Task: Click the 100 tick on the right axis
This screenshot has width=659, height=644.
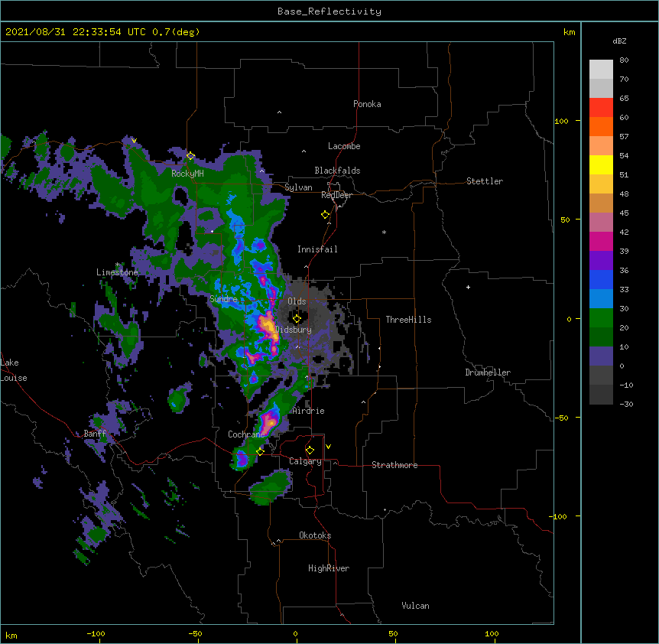Action: point(561,121)
